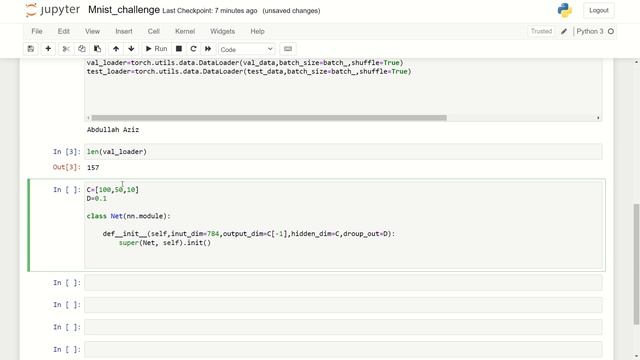Open the Widgets menu
Screen dimensions: 640x360
point(222,31)
